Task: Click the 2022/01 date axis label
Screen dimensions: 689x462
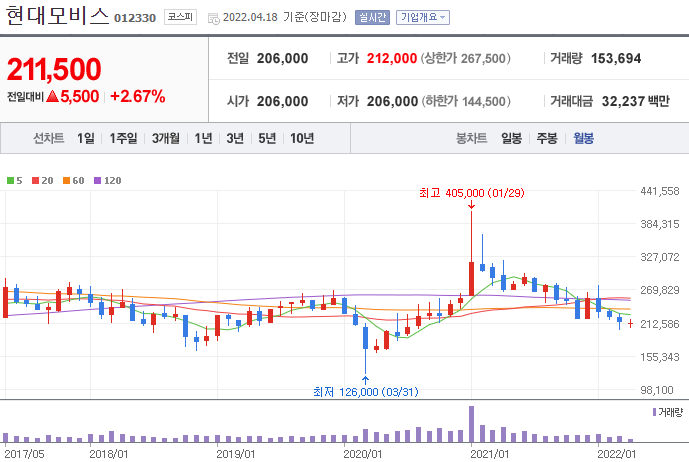Action: click(616, 454)
